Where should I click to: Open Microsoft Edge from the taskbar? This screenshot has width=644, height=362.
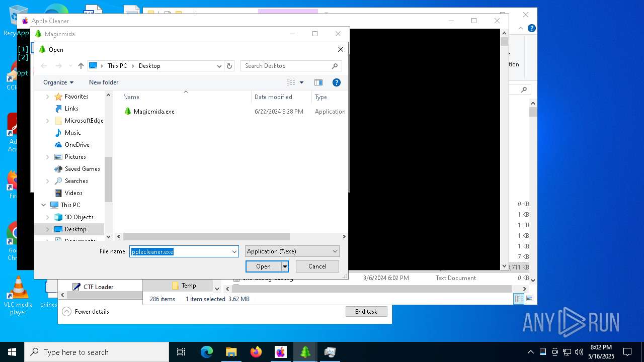(x=207, y=352)
